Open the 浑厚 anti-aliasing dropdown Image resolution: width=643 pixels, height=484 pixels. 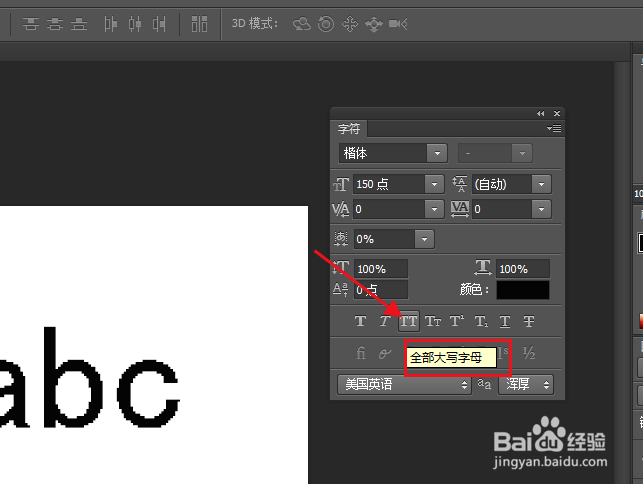tap(526, 384)
